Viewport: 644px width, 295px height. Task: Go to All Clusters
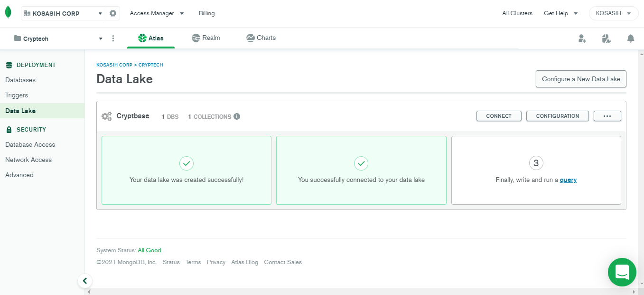(517, 13)
